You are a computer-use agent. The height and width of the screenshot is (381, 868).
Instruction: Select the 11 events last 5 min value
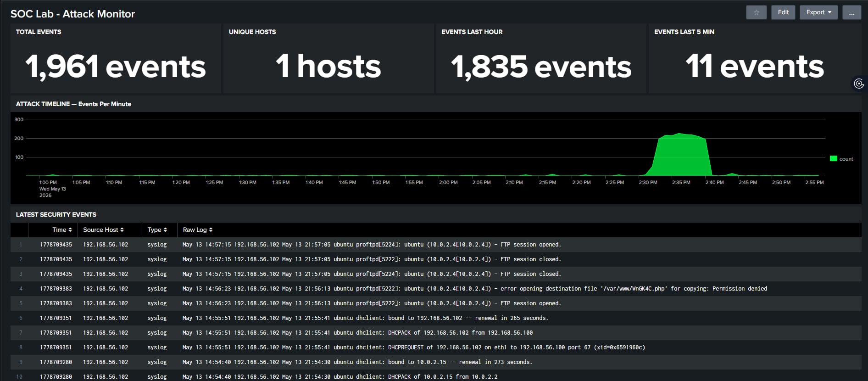pos(755,67)
